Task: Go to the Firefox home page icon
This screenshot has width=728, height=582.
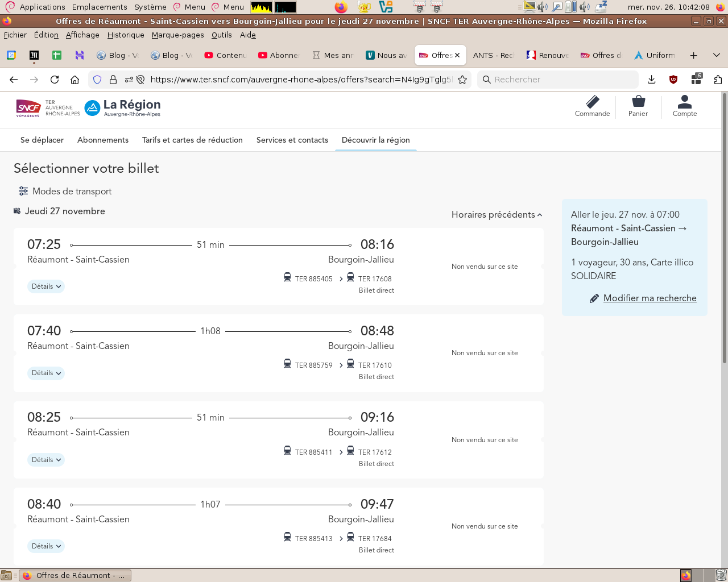Action: pos(75,80)
